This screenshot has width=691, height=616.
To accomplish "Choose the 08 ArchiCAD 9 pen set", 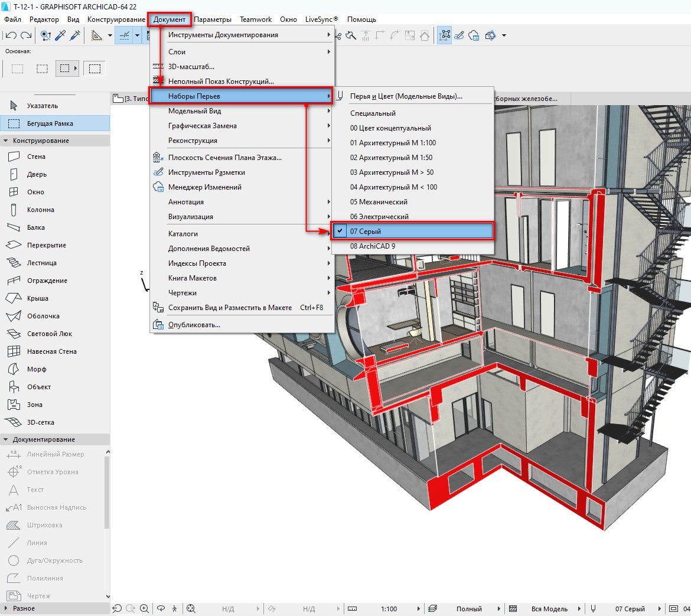I will [372, 246].
